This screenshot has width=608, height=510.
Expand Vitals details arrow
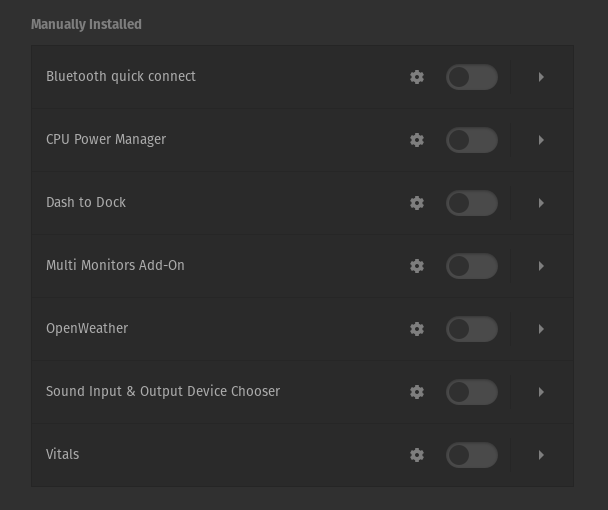(x=541, y=455)
